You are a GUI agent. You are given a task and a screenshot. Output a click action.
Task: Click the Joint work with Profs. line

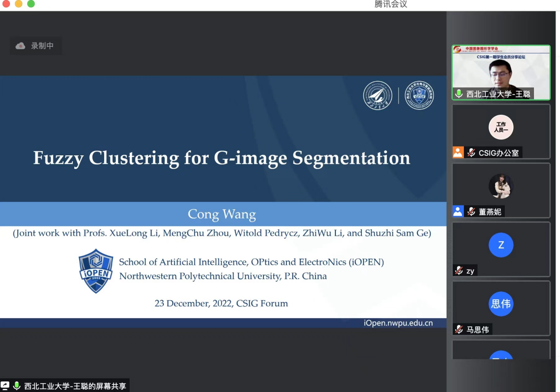tap(222, 233)
